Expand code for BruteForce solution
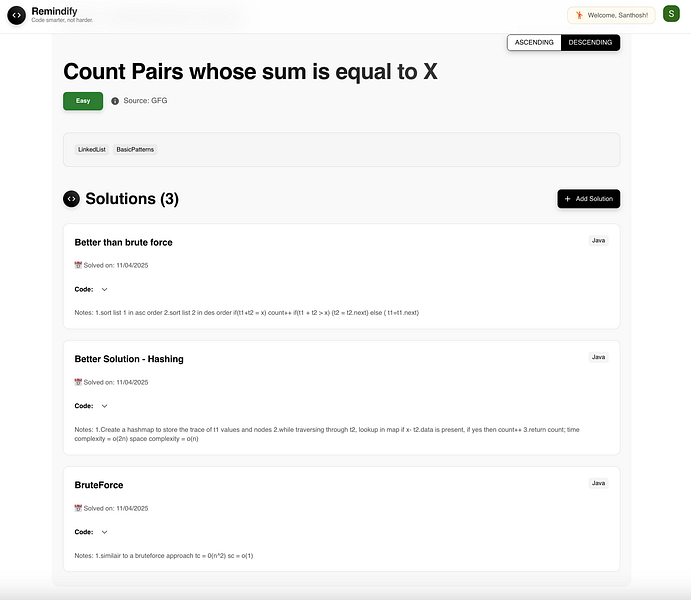Image resolution: width=691 pixels, height=600 pixels. (x=104, y=532)
